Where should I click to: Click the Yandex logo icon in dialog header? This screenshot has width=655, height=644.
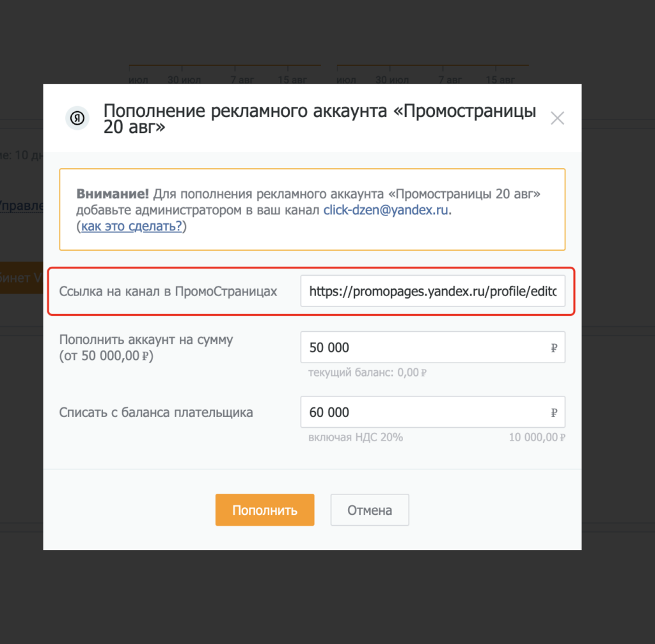click(x=77, y=118)
